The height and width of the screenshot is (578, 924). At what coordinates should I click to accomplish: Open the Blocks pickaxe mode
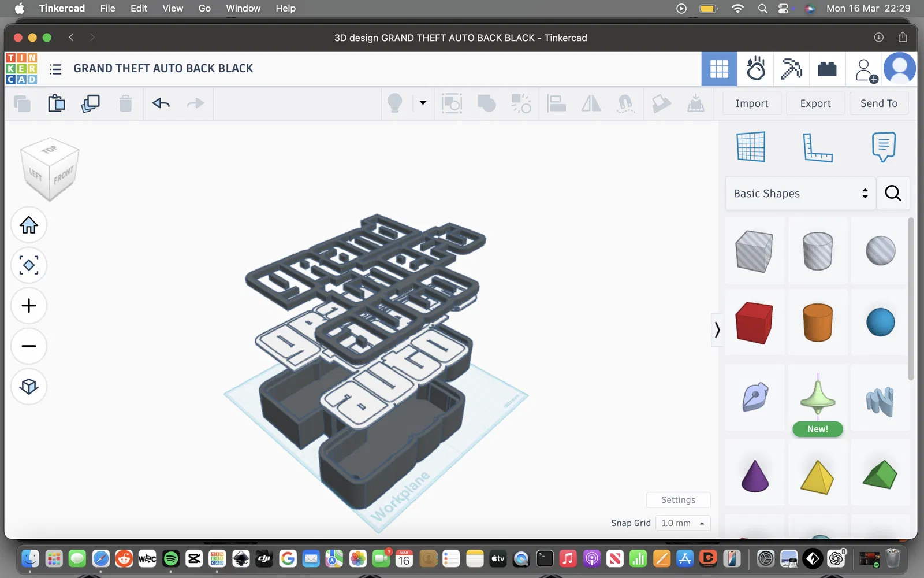point(791,69)
